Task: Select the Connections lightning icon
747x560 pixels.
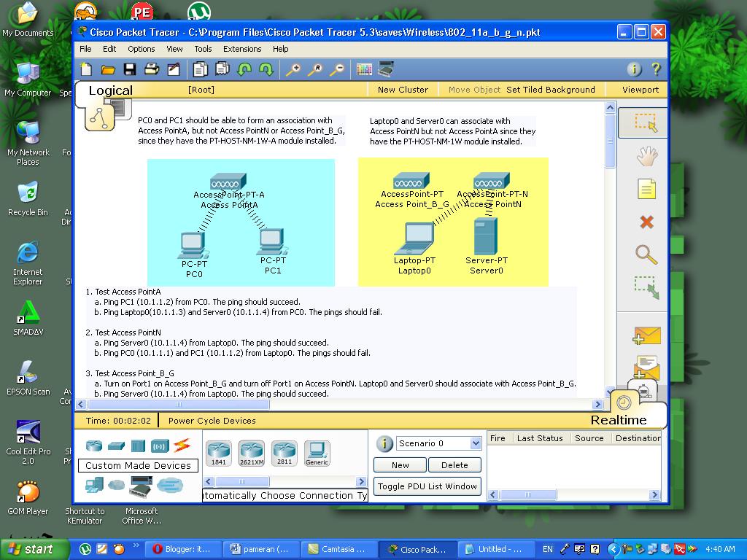Action: [182, 446]
